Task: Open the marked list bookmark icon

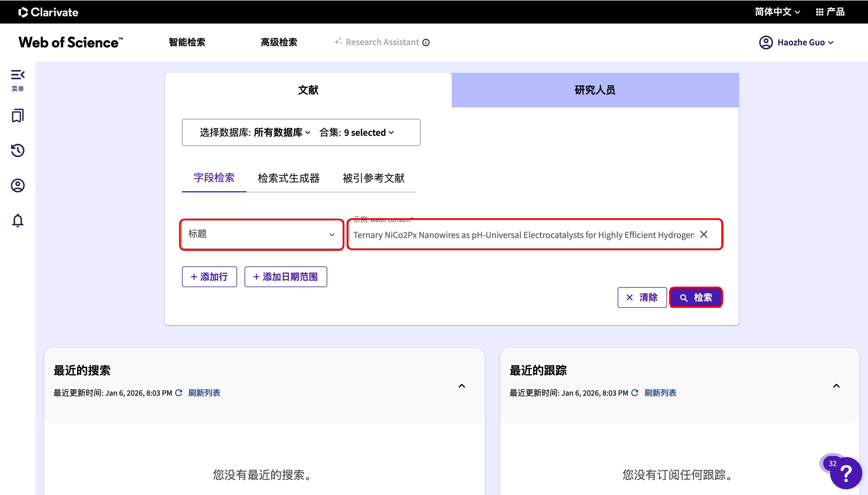Action: pos(18,116)
